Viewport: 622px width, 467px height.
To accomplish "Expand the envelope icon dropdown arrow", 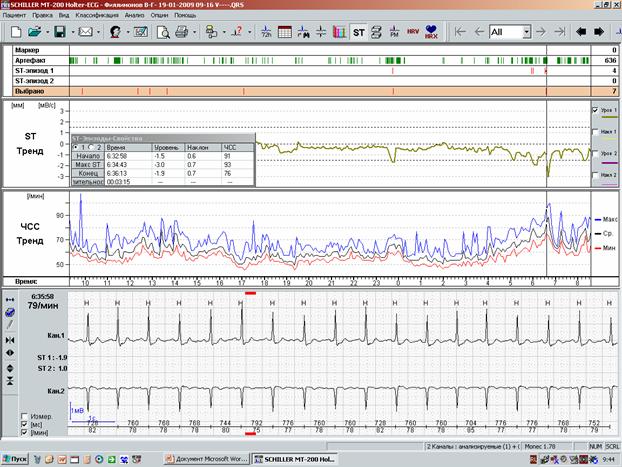I will coord(98,32).
